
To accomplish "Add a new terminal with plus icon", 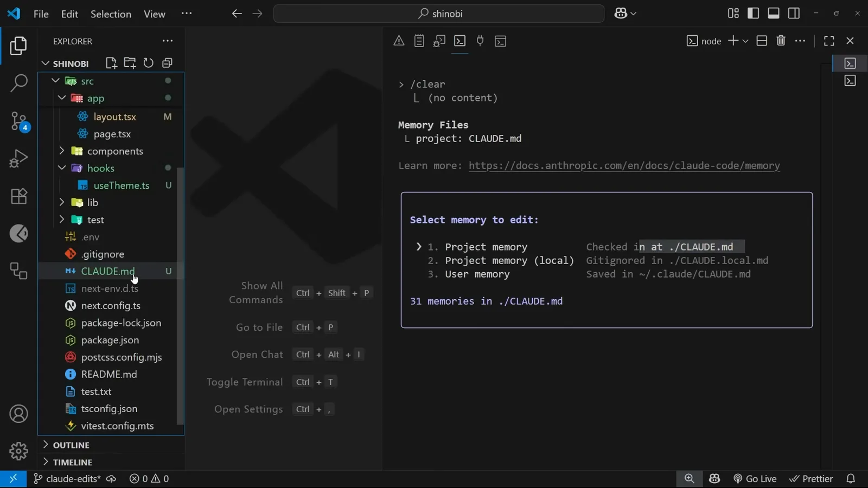I will 733,41.
